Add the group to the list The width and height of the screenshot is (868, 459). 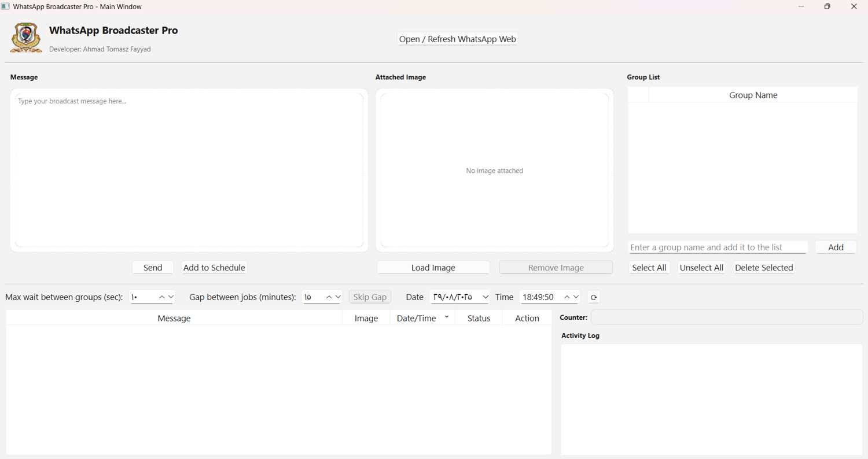pyautogui.click(x=836, y=247)
